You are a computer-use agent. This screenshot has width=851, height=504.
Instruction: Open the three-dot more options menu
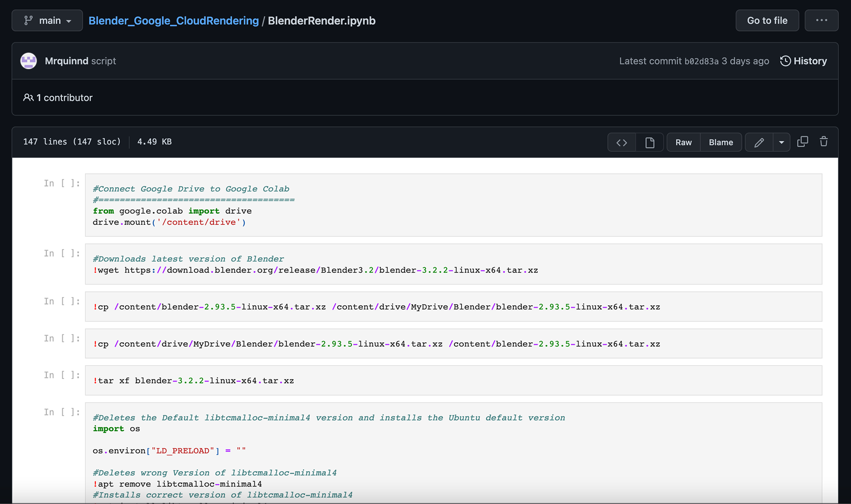coord(821,20)
